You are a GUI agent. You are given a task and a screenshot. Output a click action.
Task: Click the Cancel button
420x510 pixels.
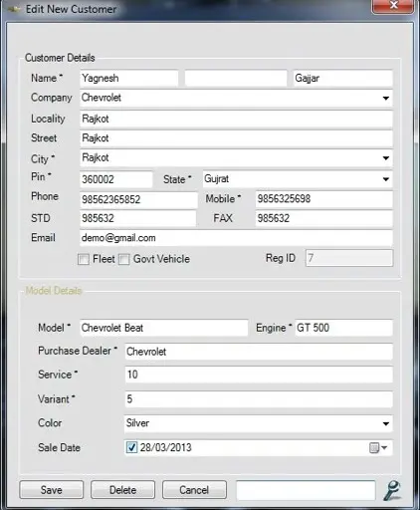[x=194, y=490]
